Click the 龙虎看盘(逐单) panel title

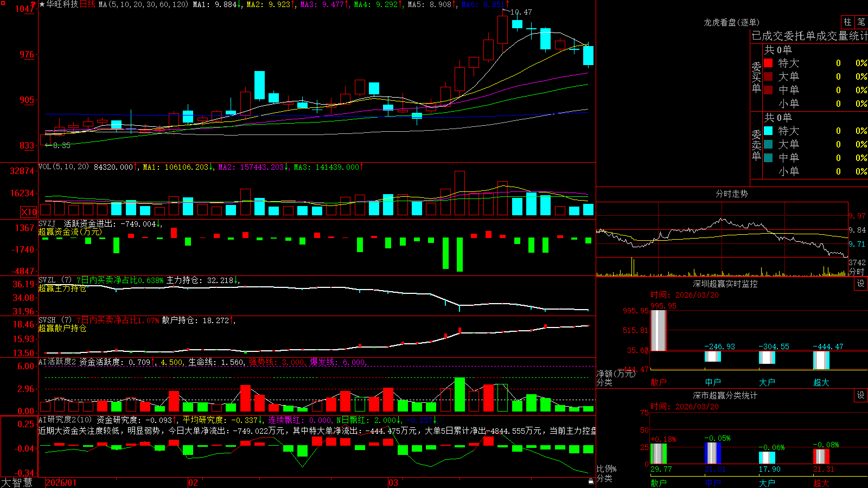click(x=731, y=22)
